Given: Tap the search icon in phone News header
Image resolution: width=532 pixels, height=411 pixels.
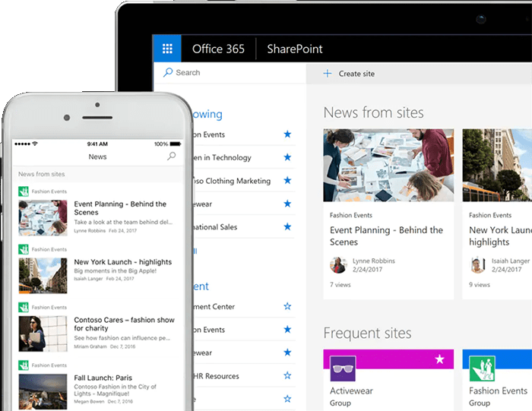Looking at the screenshot, I should click(171, 156).
